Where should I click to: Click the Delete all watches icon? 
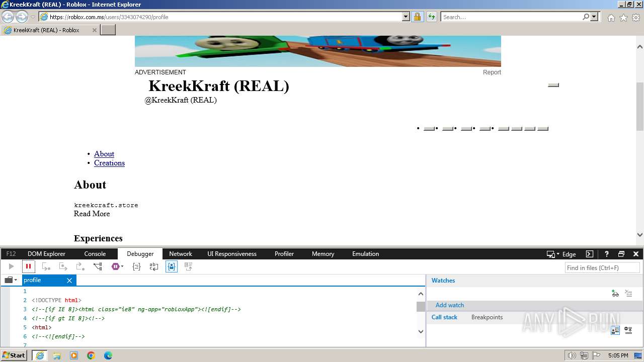pyautogui.click(x=628, y=293)
